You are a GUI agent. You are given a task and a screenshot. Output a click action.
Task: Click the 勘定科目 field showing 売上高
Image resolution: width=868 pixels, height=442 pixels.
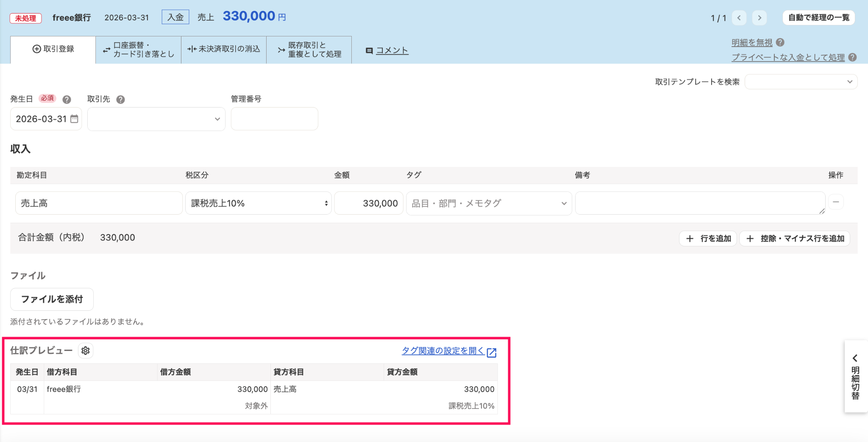click(x=99, y=203)
